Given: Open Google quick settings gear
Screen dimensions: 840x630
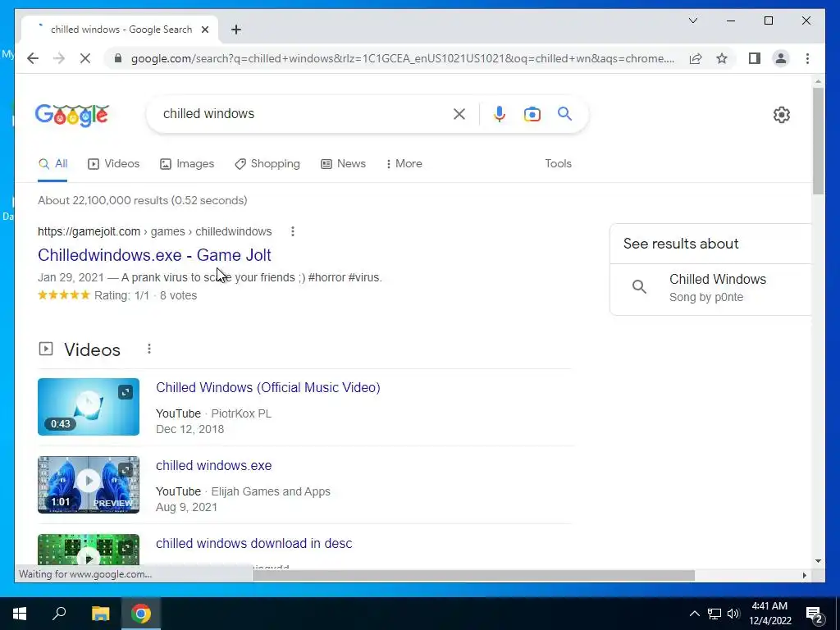Looking at the screenshot, I should point(782,115).
